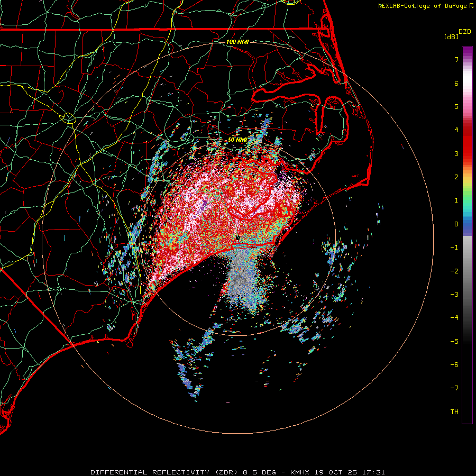Click the -1 value on the color scale

454,248
